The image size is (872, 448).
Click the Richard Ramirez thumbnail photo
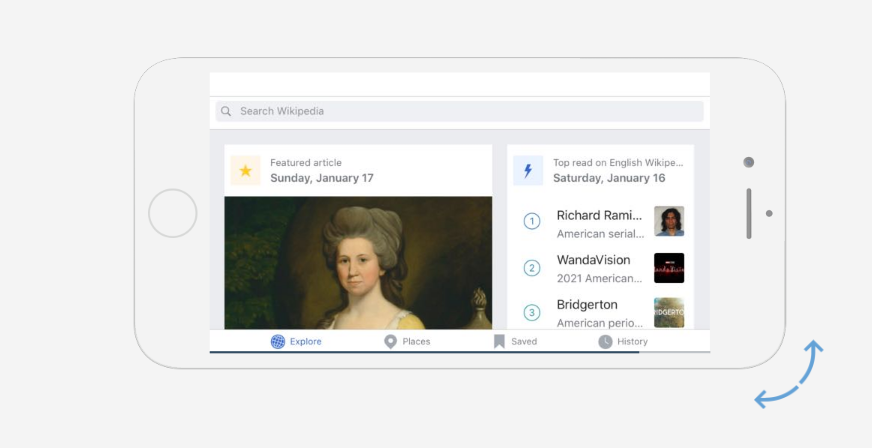tap(669, 221)
